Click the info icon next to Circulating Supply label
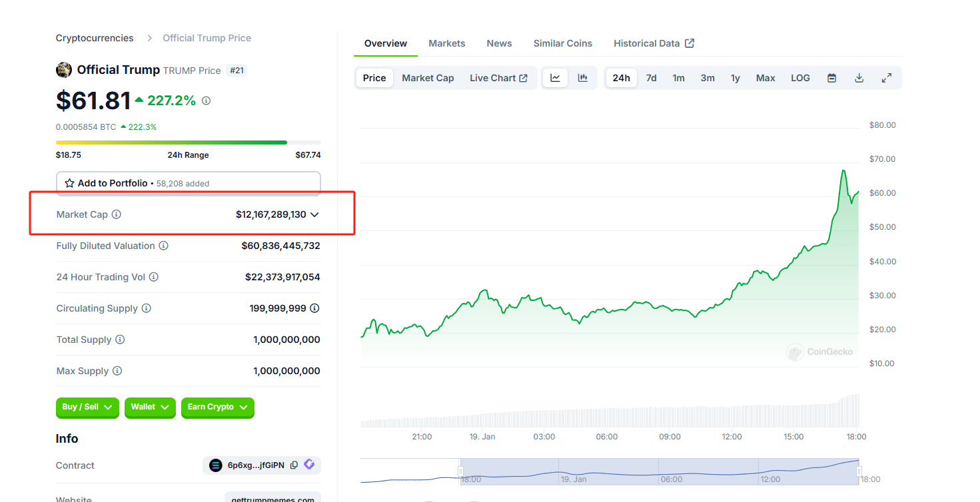This screenshot has width=980, height=502. [147, 308]
